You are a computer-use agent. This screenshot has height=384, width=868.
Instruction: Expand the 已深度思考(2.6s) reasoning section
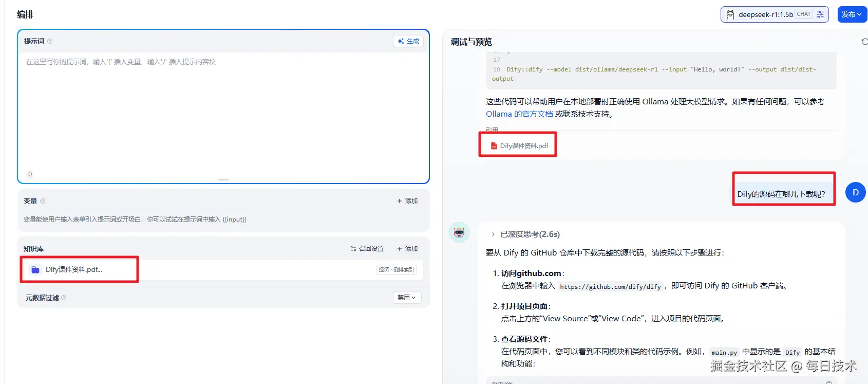525,234
